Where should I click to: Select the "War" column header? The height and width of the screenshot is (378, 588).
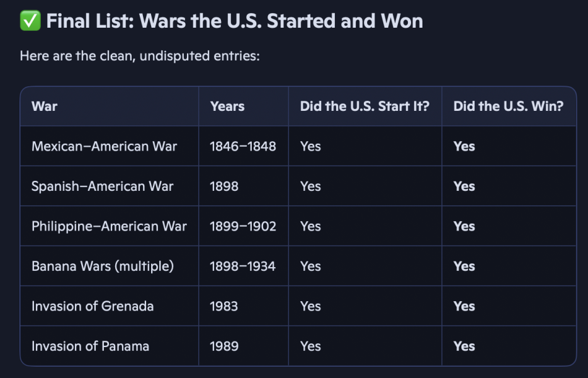tap(44, 106)
